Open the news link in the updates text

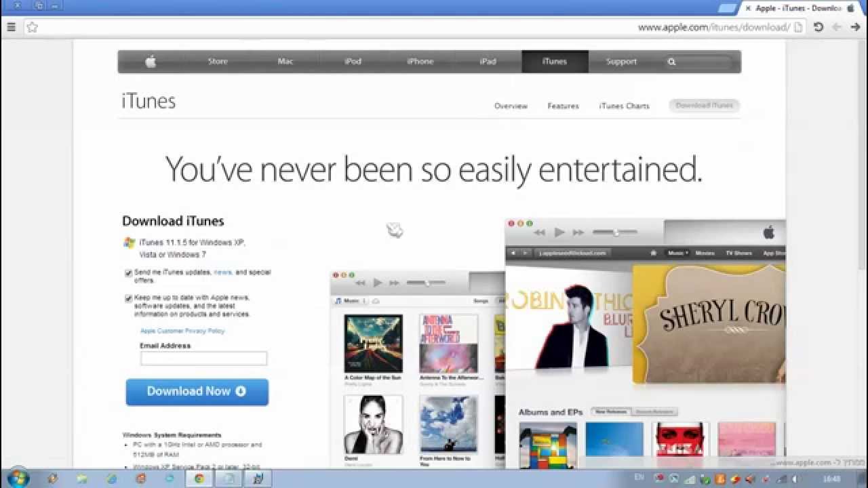click(222, 272)
